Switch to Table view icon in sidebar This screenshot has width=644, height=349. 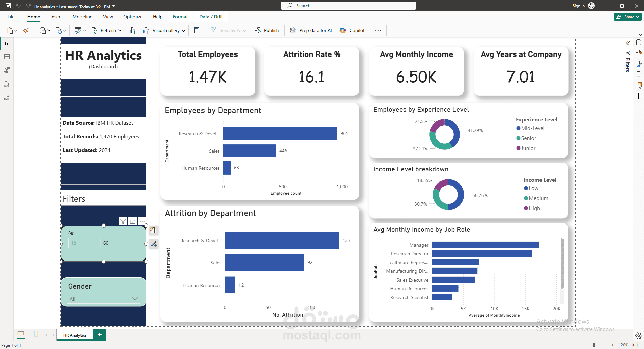coord(7,57)
